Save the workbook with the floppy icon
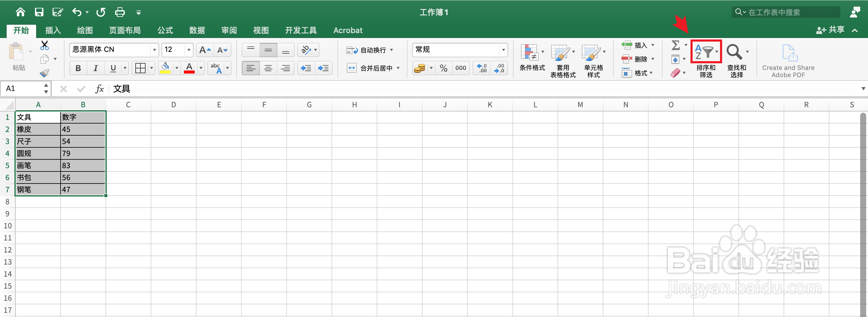Screen dimensions: 868x317 (39, 12)
